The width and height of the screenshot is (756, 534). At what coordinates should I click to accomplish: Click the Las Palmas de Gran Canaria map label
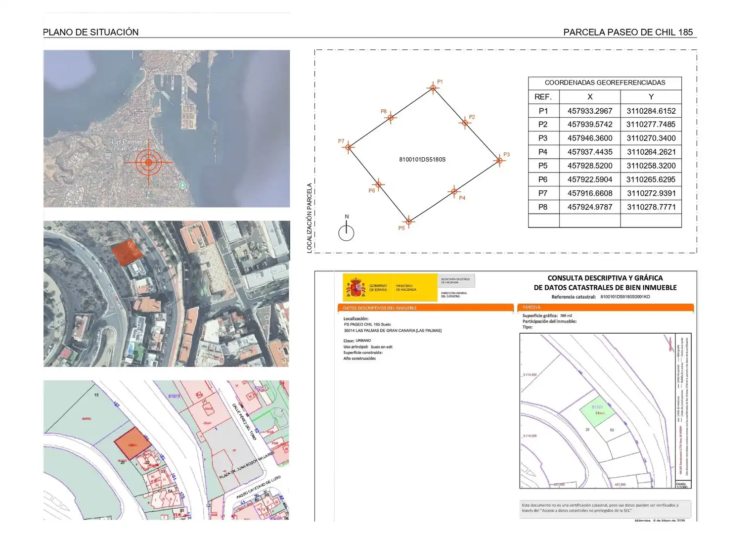click(x=130, y=145)
